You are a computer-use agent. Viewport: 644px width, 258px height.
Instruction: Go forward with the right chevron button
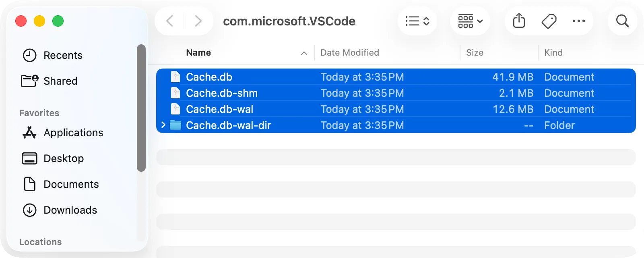click(198, 21)
